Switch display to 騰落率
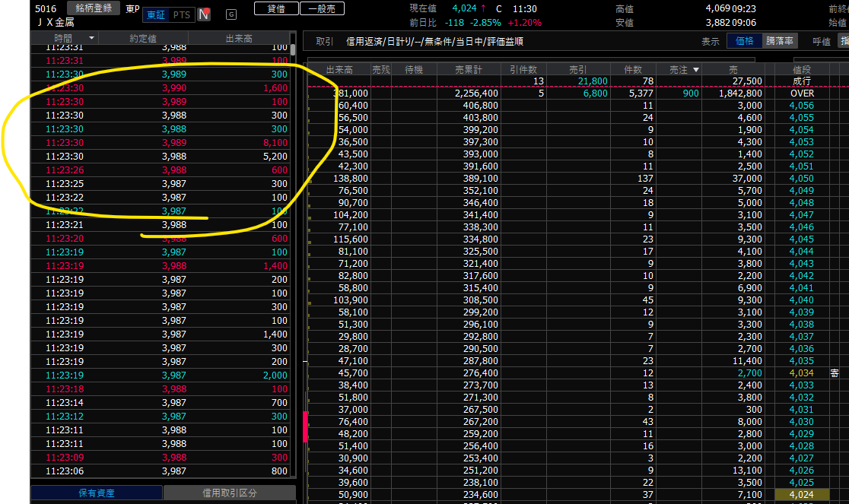The image size is (849, 504). coord(780,41)
